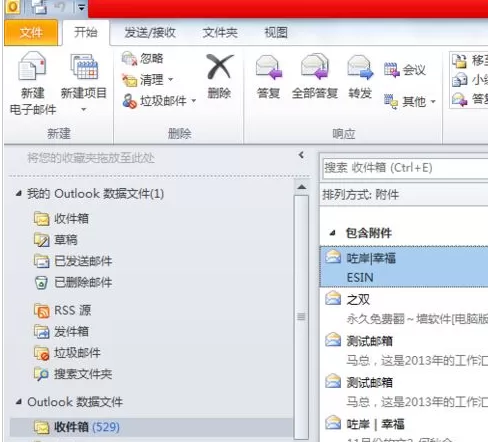Viewport: 488px width, 442px height.
Task: Click the Junk (垃圾邮件) icon
Action: 129,101
